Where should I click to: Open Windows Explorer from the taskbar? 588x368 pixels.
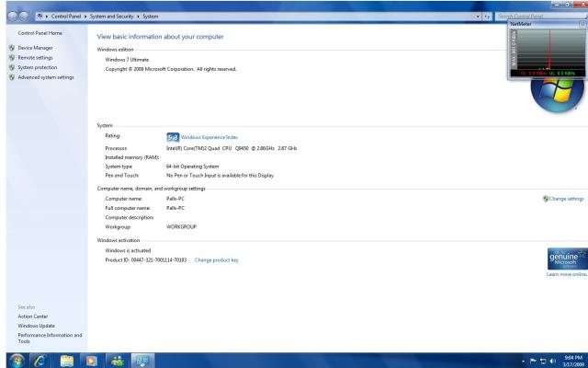[x=67, y=361]
